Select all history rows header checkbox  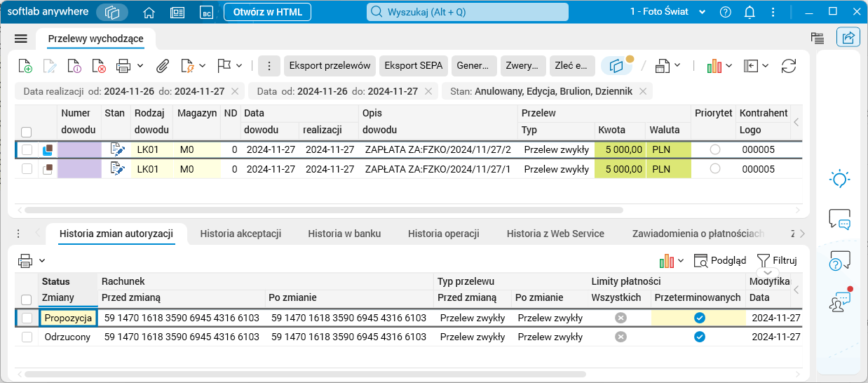coord(26,300)
